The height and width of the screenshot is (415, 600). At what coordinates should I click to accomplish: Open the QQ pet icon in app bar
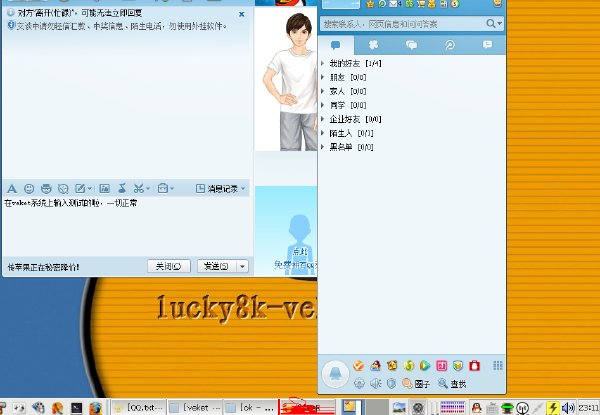point(392,366)
